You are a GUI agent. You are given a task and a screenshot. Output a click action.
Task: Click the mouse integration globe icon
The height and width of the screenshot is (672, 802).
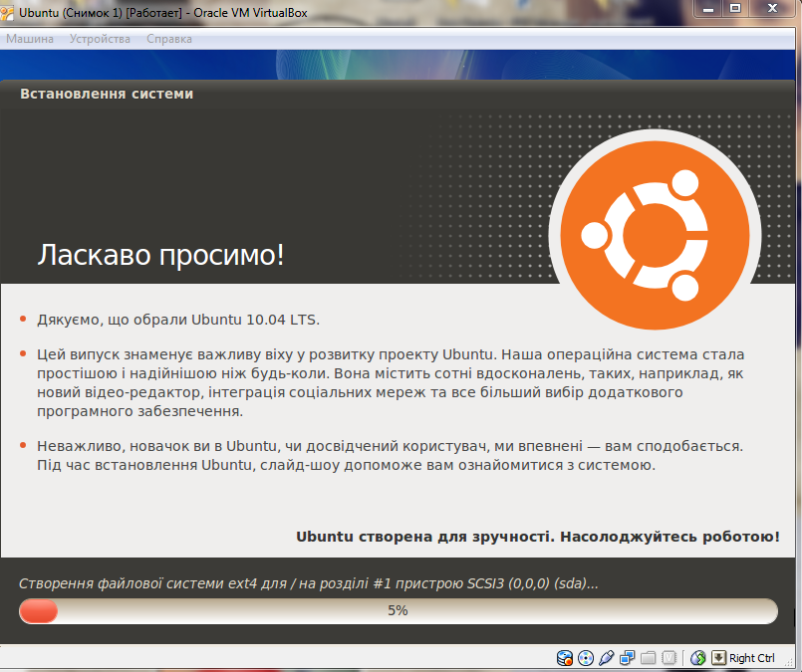coord(697,658)
